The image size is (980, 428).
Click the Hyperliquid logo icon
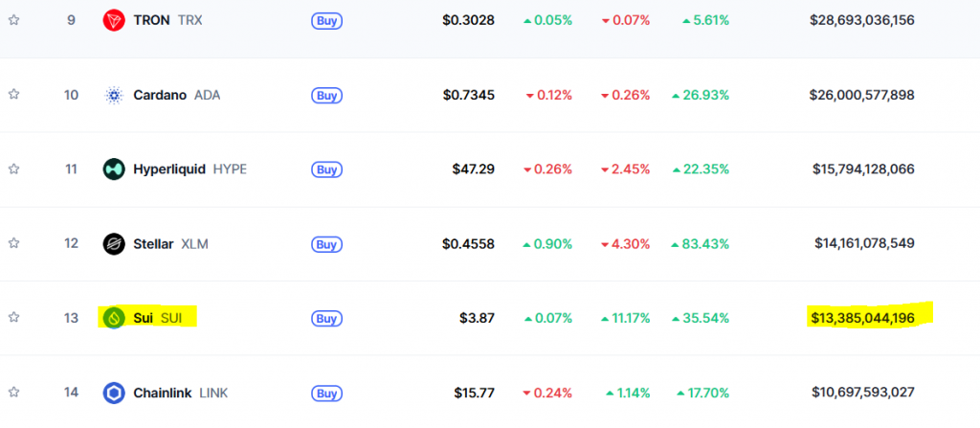(x=114, y=169)
